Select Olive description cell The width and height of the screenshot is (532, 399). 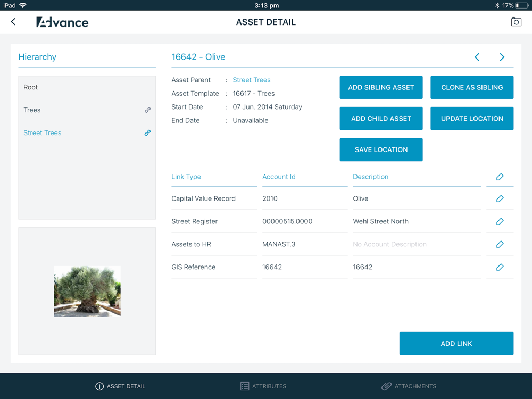[x=360, y=198]
